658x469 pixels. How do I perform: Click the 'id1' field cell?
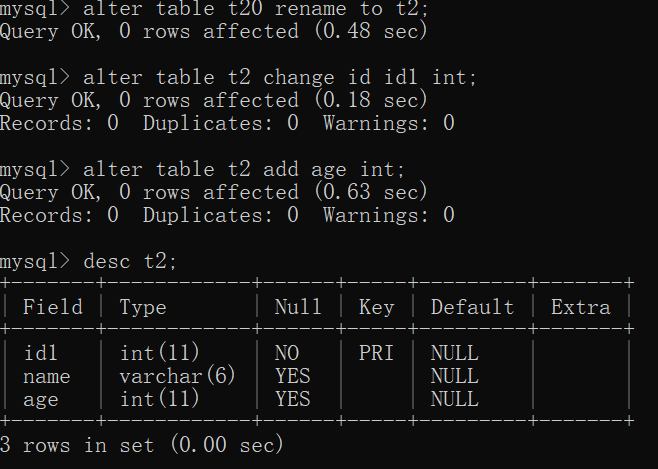tap(40, 353)
